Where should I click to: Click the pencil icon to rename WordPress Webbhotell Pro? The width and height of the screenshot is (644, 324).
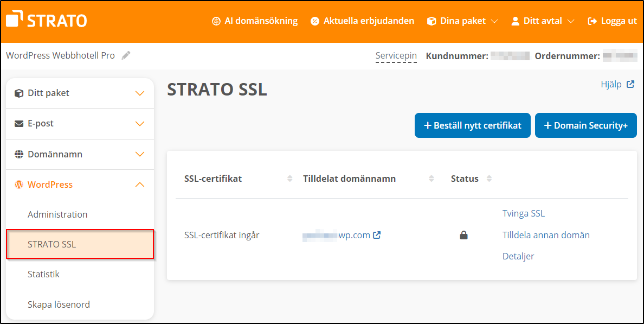[126, 55]
